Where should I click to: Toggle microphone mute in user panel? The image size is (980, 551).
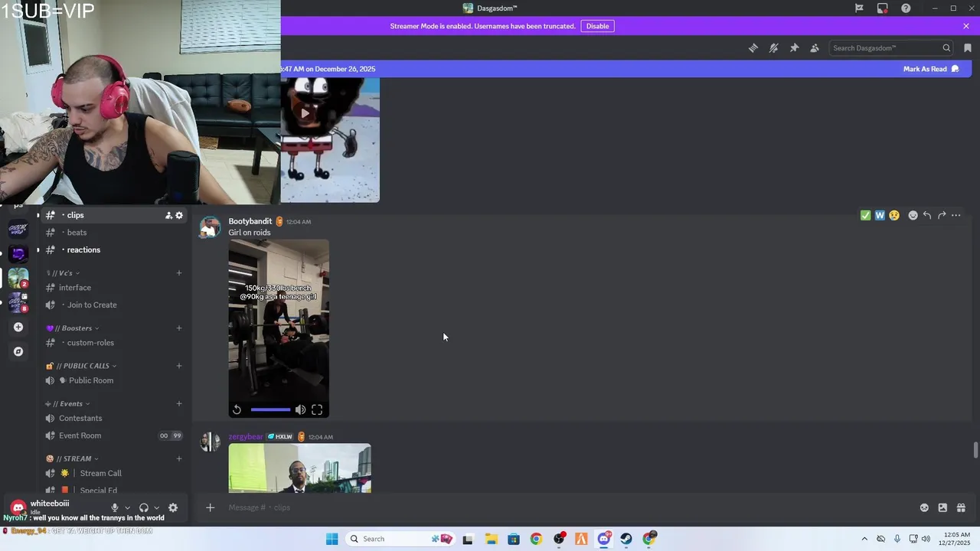tap(115, 507)
